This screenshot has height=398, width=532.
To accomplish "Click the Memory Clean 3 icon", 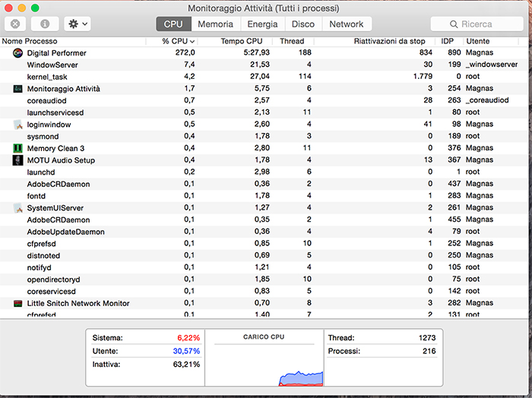I will [x=17, y=148].
